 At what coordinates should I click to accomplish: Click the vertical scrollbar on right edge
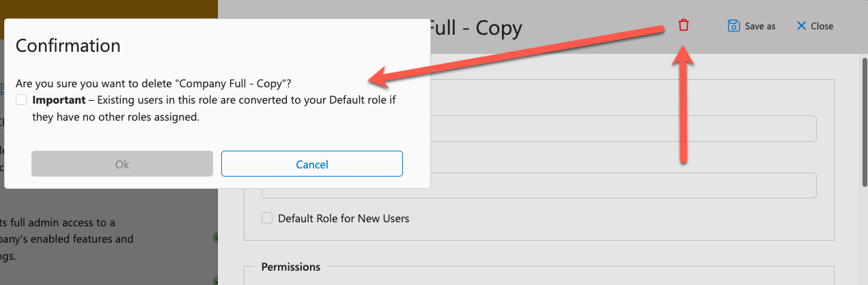point(863,170)
